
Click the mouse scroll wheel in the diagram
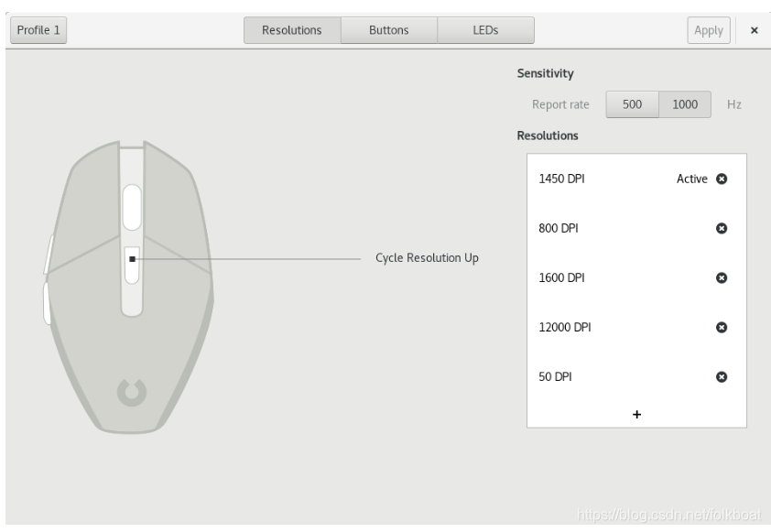click(x=132, y=208)
